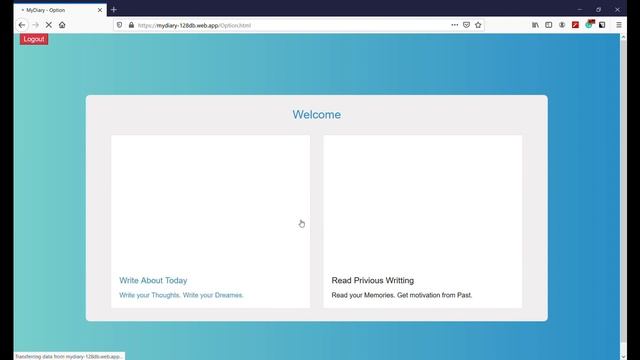Show sidebars icon in toolbar
Viewport: 640px width, 360px height.
[549, 25]
